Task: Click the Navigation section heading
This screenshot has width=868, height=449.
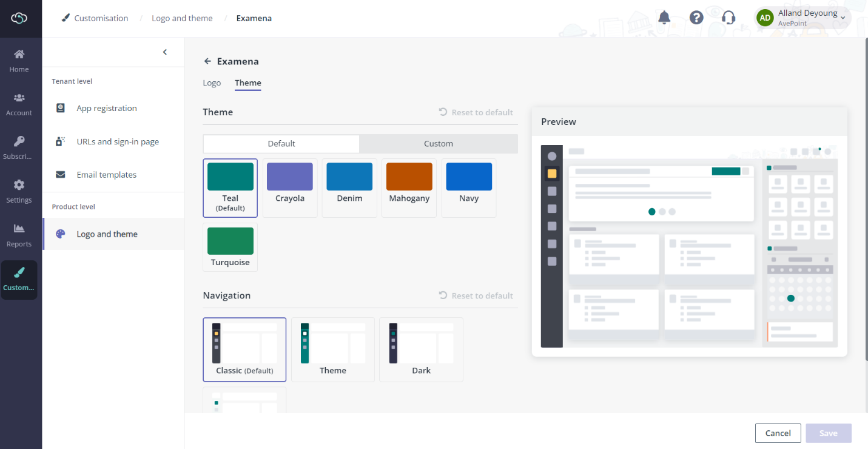Action: pos(227,295)
